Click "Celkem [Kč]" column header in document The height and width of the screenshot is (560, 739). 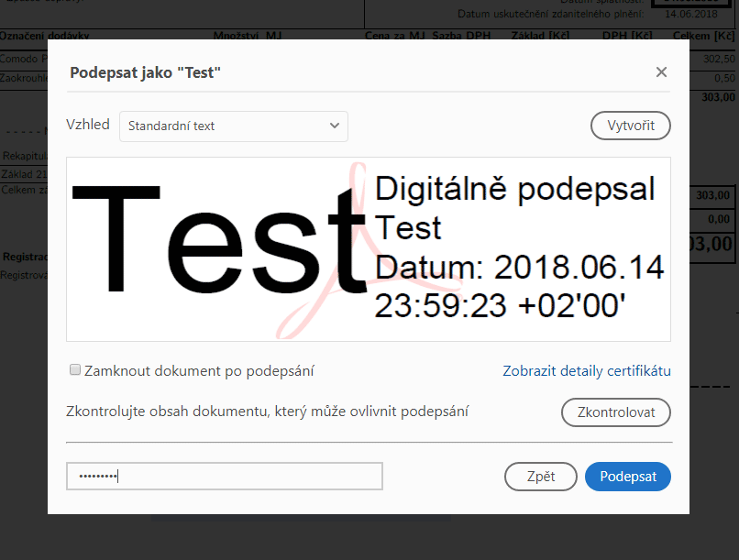pos(703,36)
